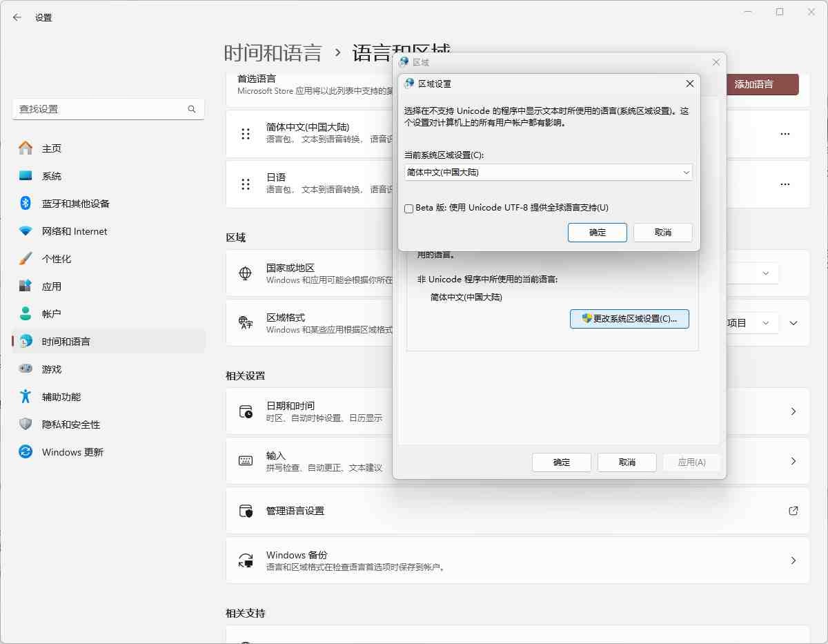Click the accessibility figure icon beside 辅助功能
Screen dimensions: 828x644
coord(26,397)
